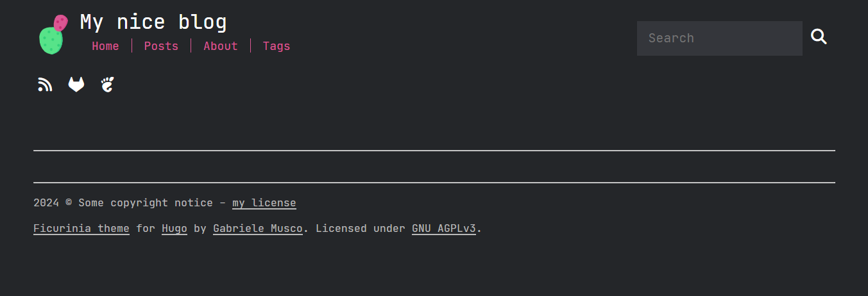
Task: Click the prickly pear cactus logo
Action: (53, 35)
